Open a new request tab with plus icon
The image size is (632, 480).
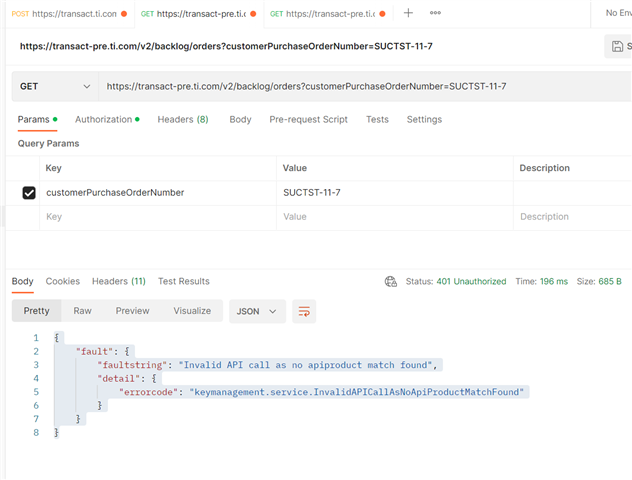pyautogui.click(x=408, y=14)
